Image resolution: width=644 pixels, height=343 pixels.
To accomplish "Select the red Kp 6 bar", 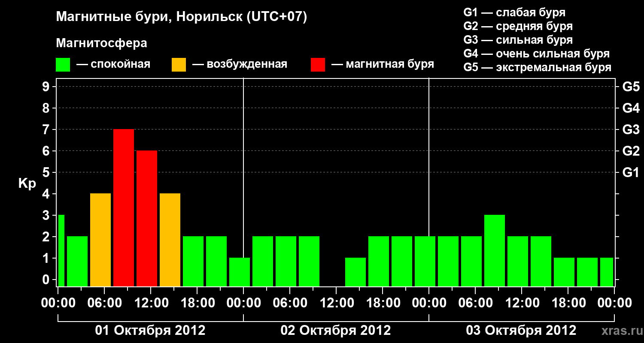I will pos(147,218).
